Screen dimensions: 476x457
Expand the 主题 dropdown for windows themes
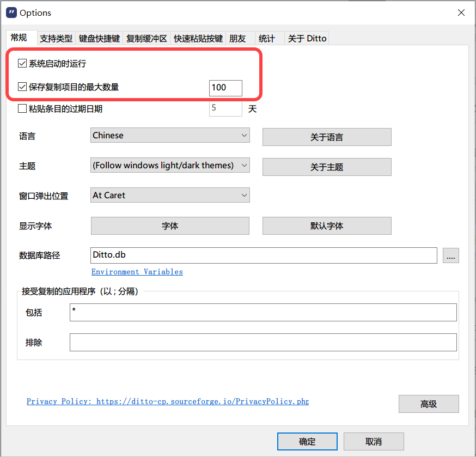click(x=170, y=165)
